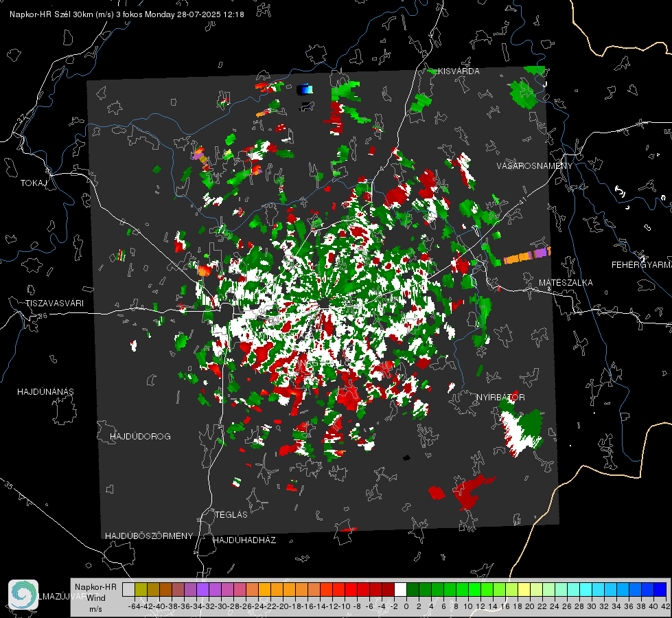Click the '-64' value at the legend's left end
The image size is (672, 618).
coord(134,606)
